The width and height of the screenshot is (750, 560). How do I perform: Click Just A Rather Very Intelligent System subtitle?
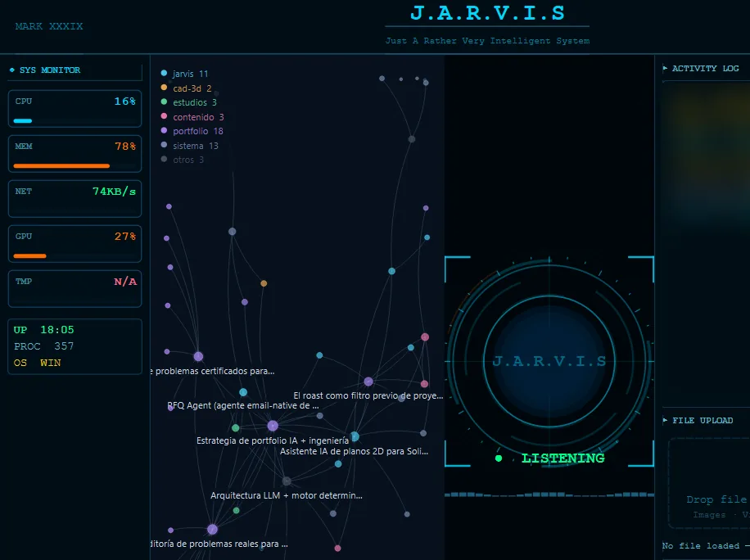[x=487, y=41]
